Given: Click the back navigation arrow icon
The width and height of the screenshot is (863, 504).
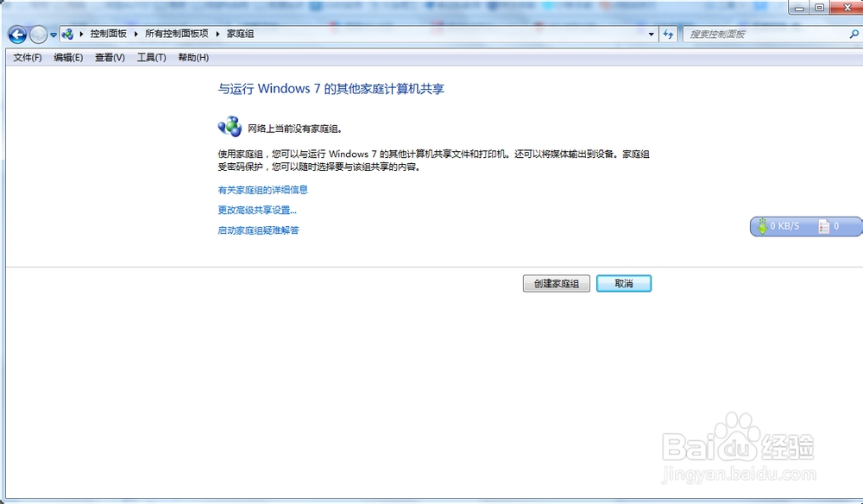Looking at the screenshot, I should (x=16, y=35).
